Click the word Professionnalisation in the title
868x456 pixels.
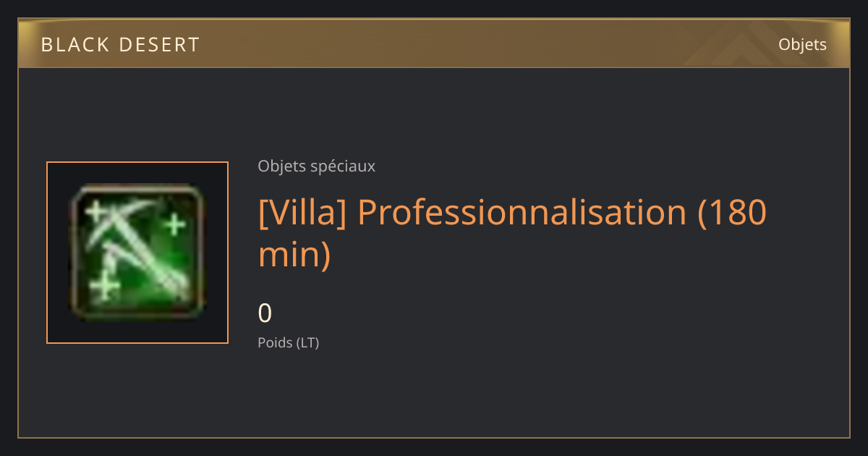[522, 213]
